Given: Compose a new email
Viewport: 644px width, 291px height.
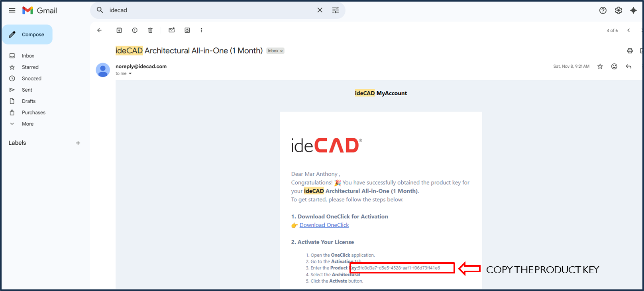Looking at the screenshot, I should click(27, 35).
